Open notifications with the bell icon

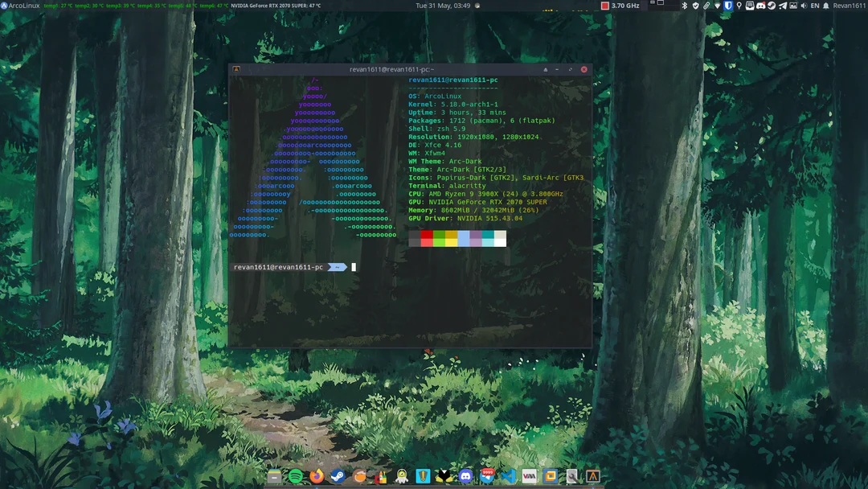(826, 6)
